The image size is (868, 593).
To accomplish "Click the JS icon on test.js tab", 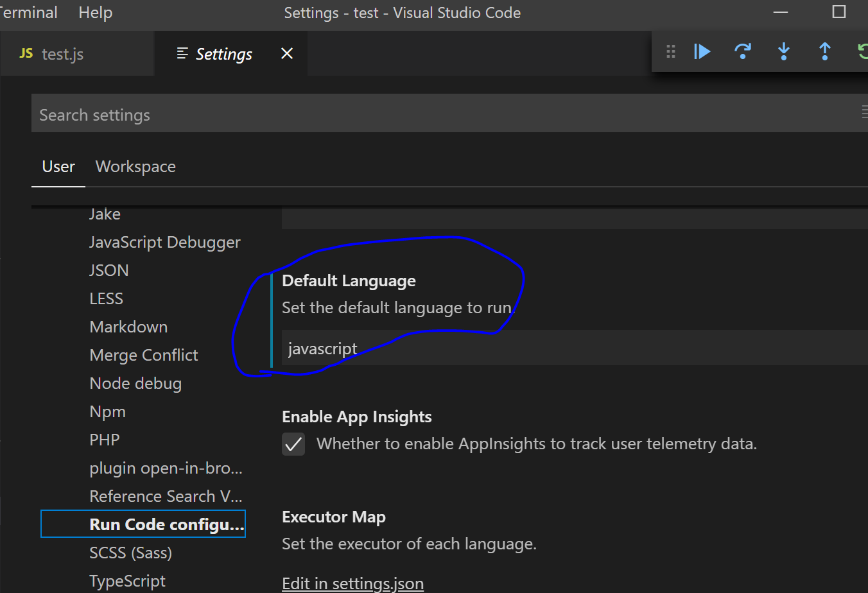I will tap(26, 53).
